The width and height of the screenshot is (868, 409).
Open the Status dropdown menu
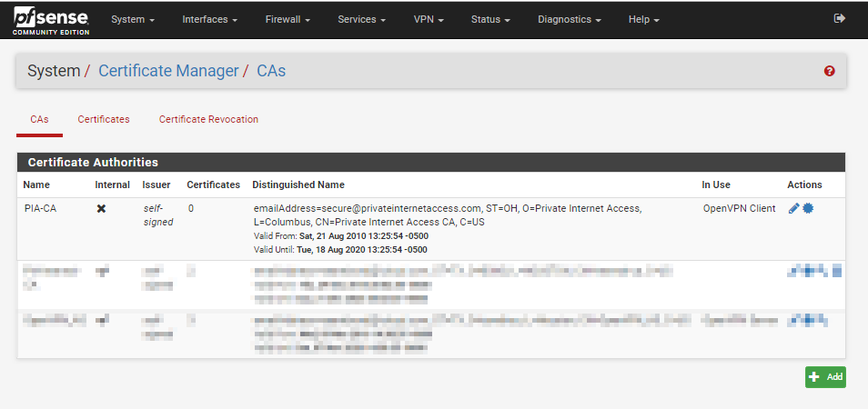coord(490,19)
